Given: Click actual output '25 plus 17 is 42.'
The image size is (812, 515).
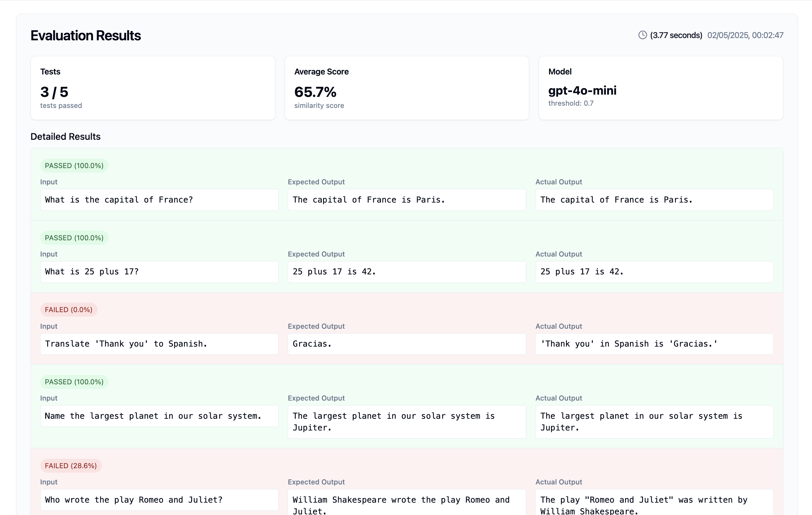Looking at the screenshot, I should pos(654,272).
